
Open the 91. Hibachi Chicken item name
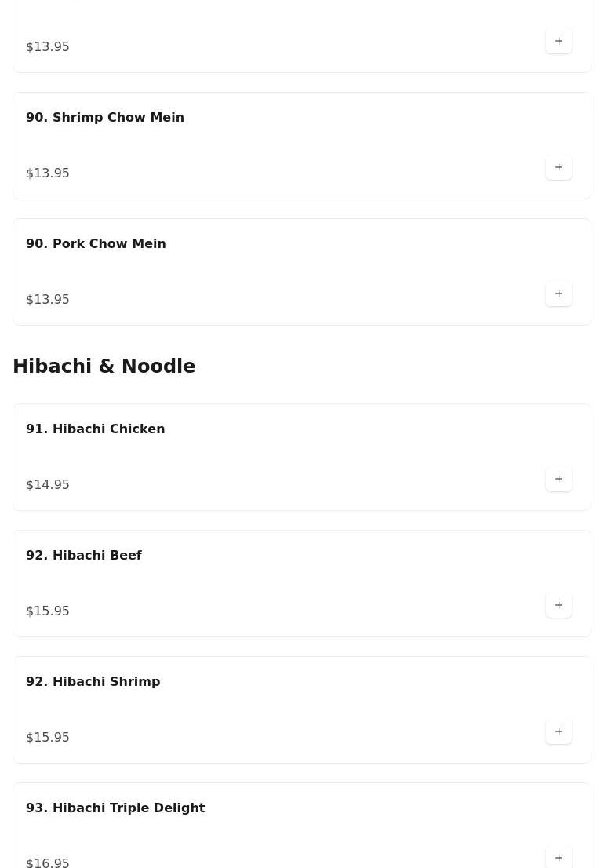click(95, 429)
